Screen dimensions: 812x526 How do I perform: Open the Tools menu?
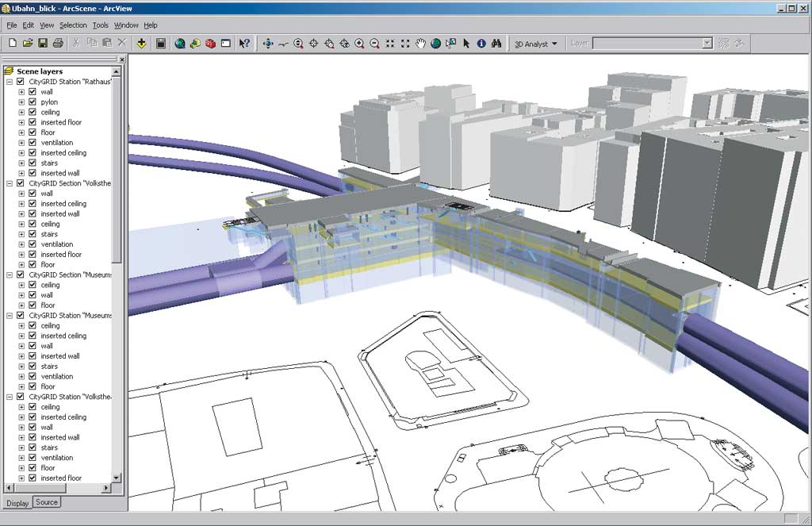(100, 25)
